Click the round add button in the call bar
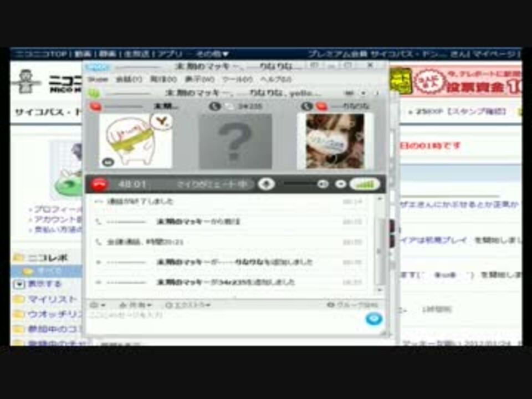The width and height of the screenshot is (532, 399). coord(341,184)
